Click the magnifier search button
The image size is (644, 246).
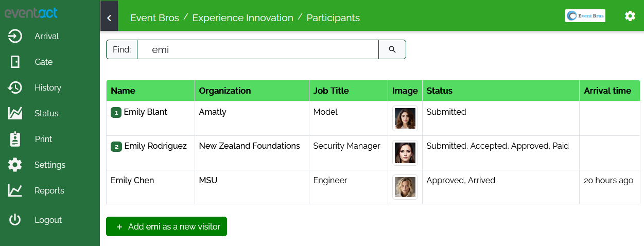click(x=392, y=49)
